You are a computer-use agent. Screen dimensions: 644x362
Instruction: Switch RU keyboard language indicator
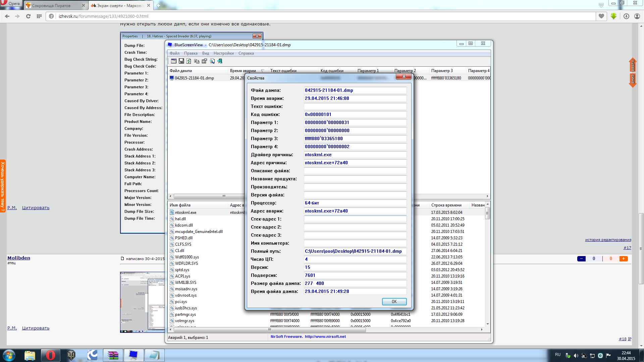tap(558, 355)
